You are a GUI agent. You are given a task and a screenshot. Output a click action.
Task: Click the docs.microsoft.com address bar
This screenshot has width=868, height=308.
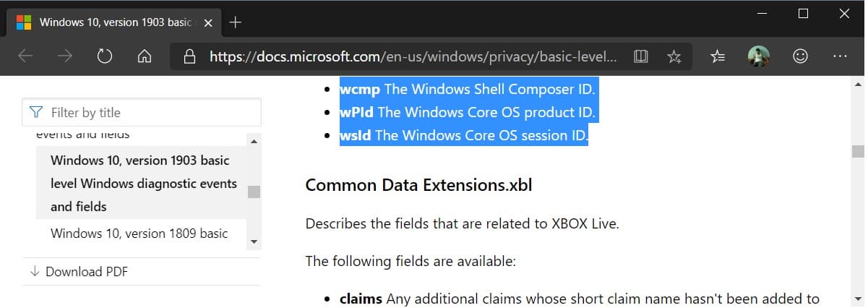[x=412, y=56]
